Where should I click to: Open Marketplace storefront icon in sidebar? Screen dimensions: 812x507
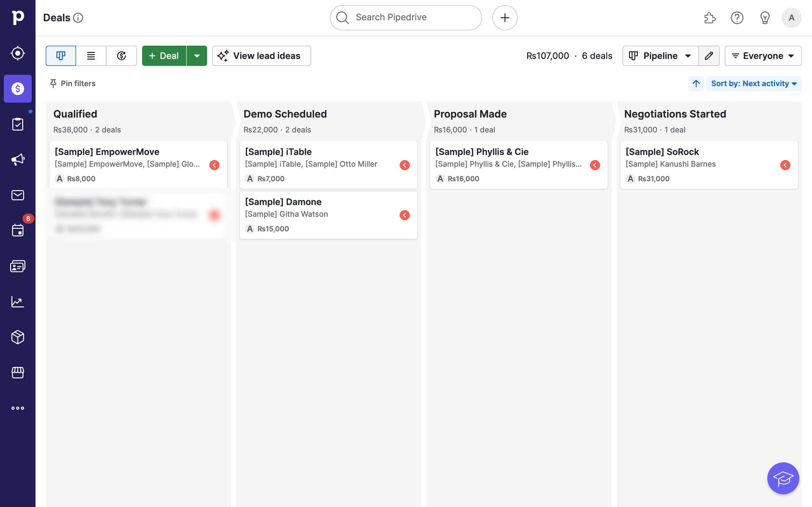(17, 373)
